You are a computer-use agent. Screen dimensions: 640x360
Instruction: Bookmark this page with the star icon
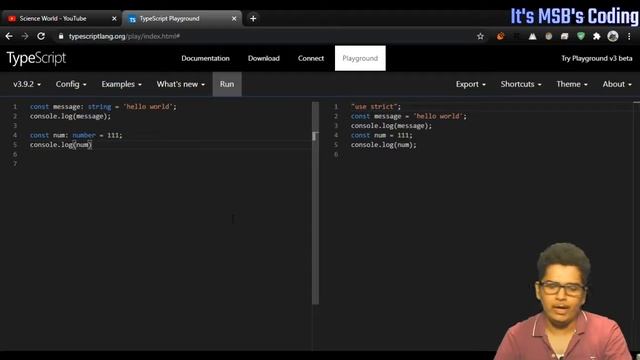pos(480,36)
